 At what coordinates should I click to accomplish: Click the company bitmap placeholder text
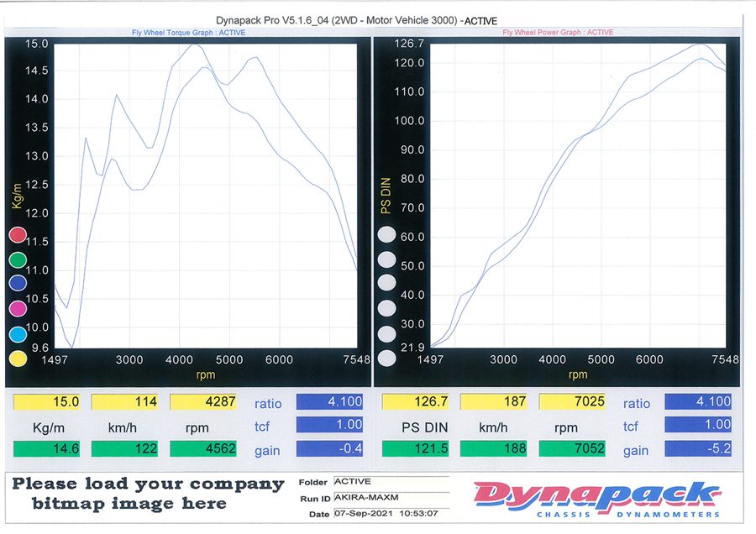coord(148,494)
